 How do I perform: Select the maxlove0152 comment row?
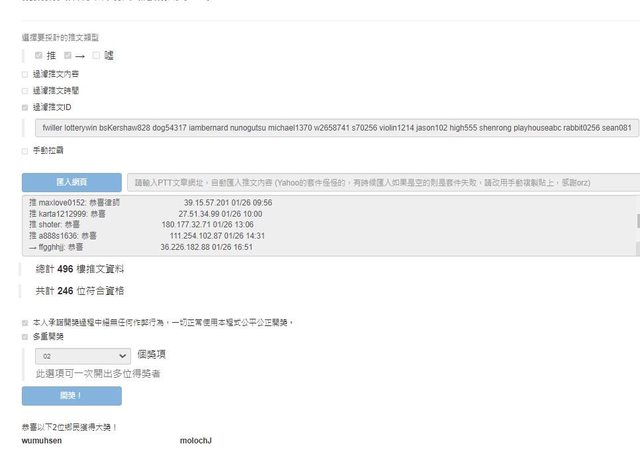(x=150, y=203)
